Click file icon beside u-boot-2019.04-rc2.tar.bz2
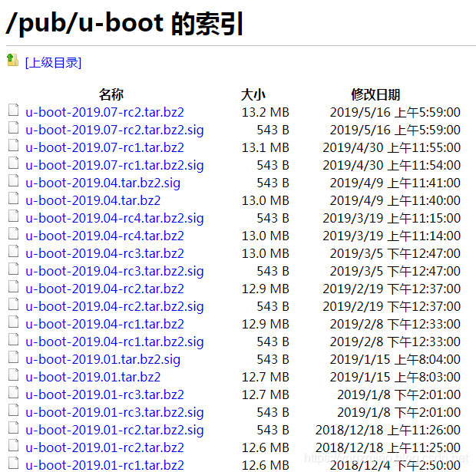This screenshot has height=472, width=476. click(13, 286)
